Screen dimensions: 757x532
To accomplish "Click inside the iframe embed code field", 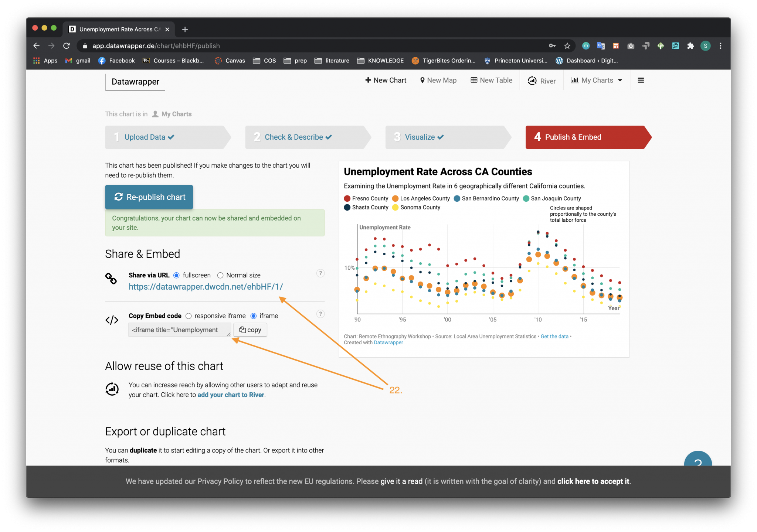I will (180, 330).
